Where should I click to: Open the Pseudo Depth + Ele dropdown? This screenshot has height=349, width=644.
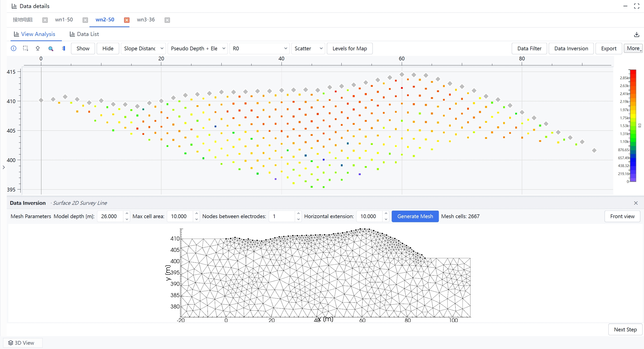click(198, 48)
